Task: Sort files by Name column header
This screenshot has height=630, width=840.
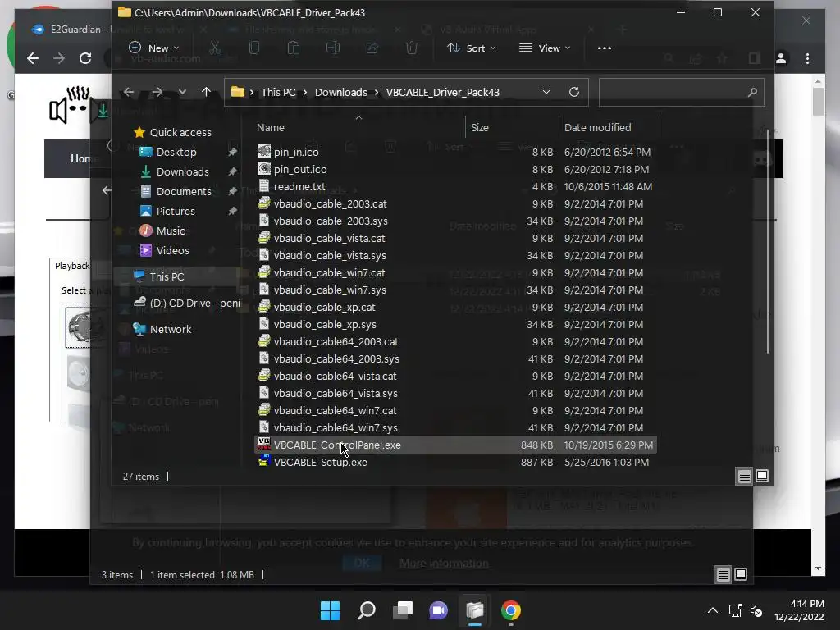Action: tap(271, 127)
